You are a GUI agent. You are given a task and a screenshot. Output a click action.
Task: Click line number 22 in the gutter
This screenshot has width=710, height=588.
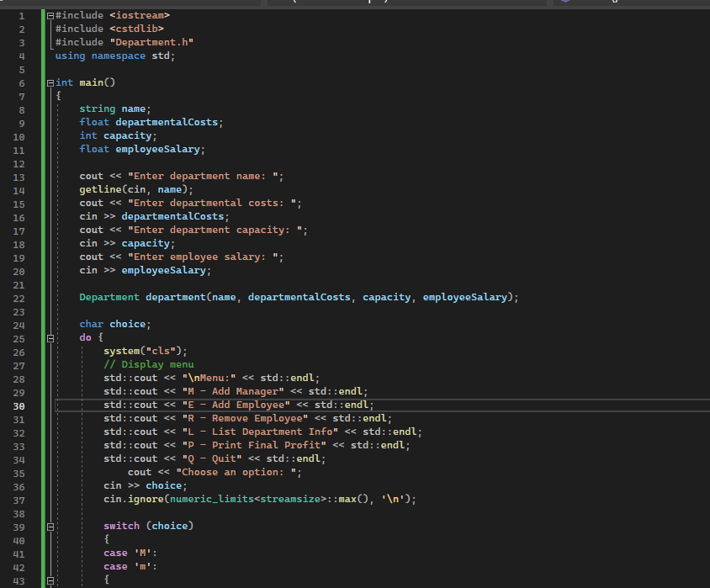[19, 299]
